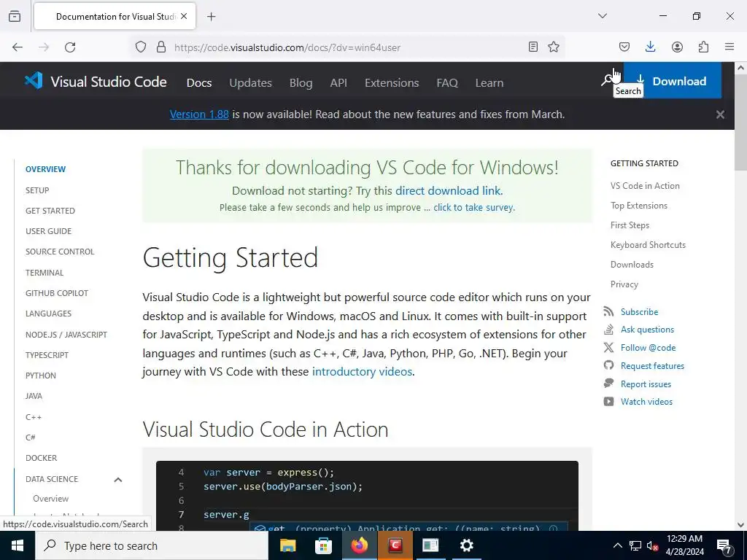Toggle Reader View icon in address bar
This screenshot has width=747, height=560.
tap(533, 47)
